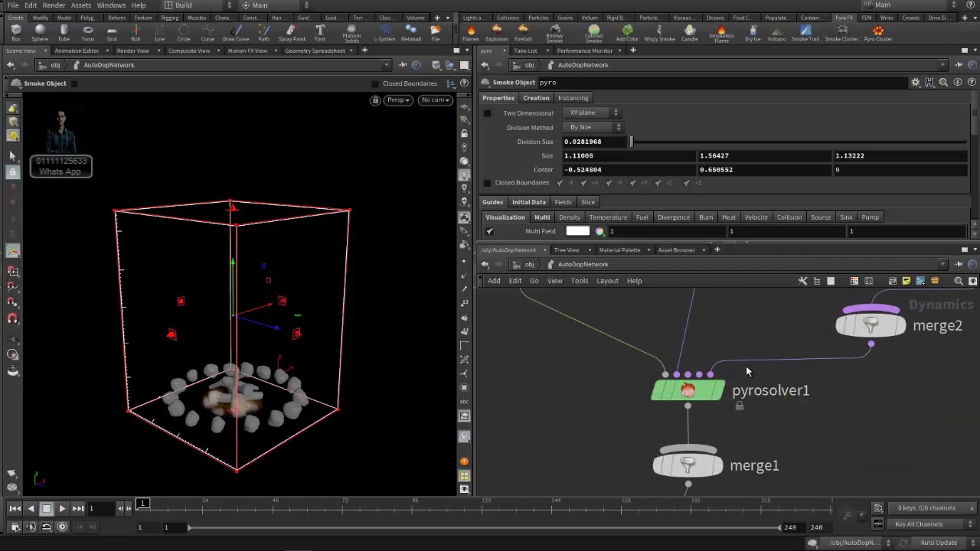Click the Dry Ice tool

click(753, 33)
